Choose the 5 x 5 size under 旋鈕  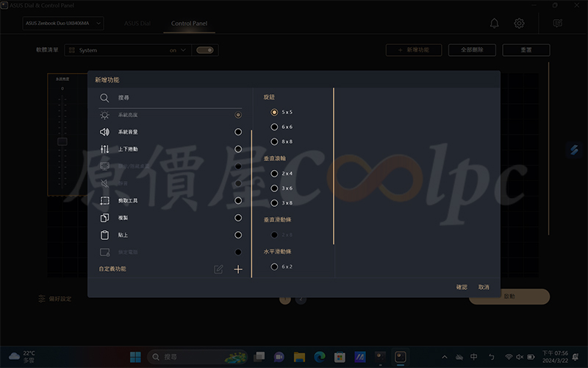point(274,112)
